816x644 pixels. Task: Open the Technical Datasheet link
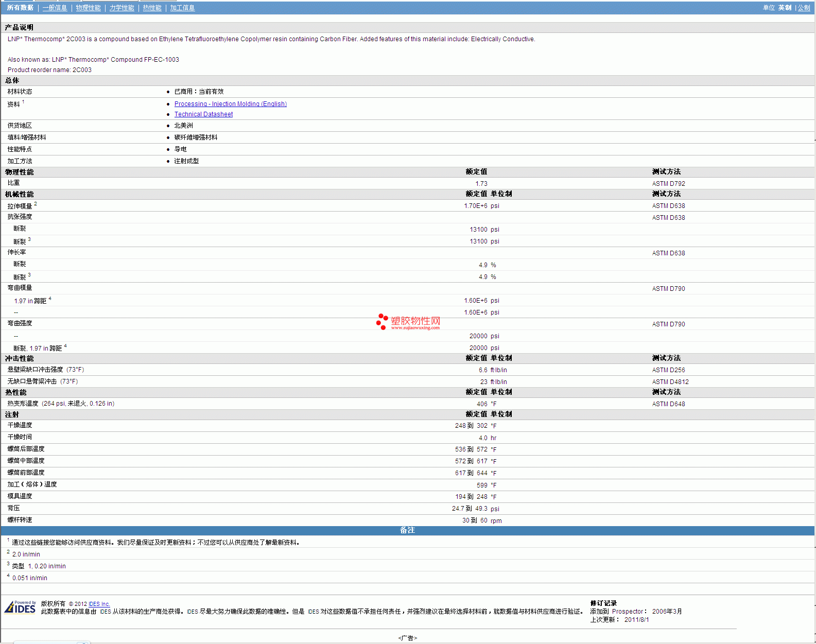pos(203,114)
